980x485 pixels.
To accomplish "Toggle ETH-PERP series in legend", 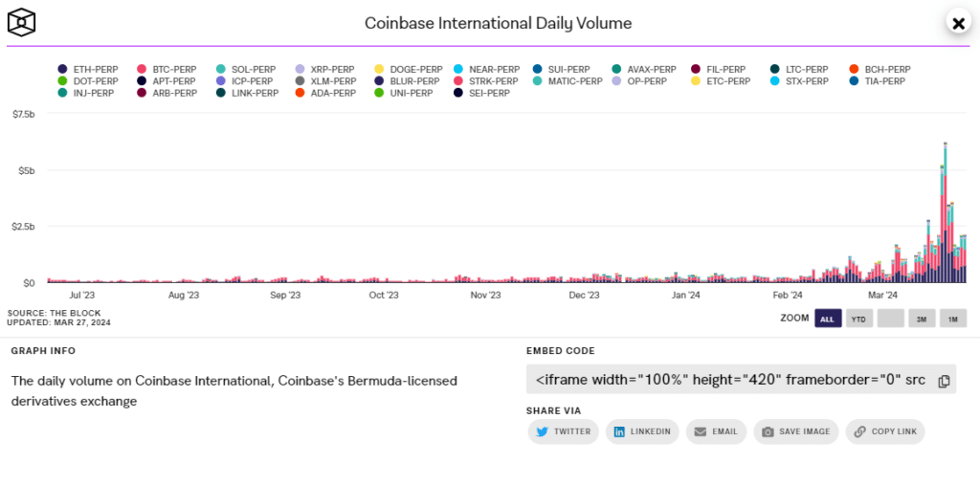I will pyautogui.click(x=87, y=70).
